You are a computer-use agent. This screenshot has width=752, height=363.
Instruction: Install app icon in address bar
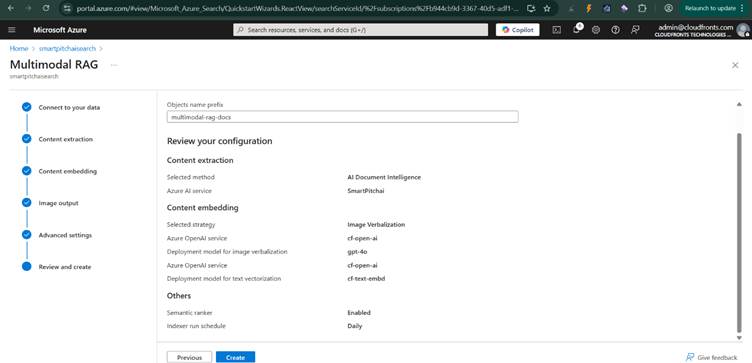click(530, 8)
